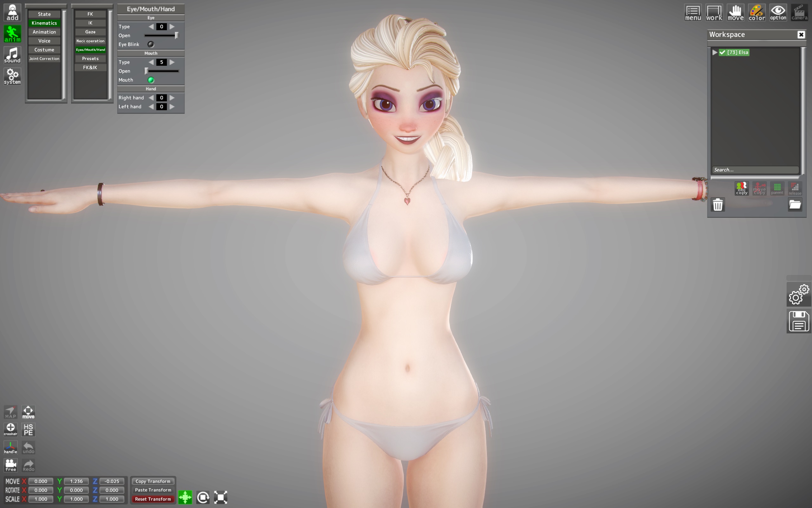Adjust the Mouth Open slider
Viewport: 812px width, 508px height.
coord(161,71)
